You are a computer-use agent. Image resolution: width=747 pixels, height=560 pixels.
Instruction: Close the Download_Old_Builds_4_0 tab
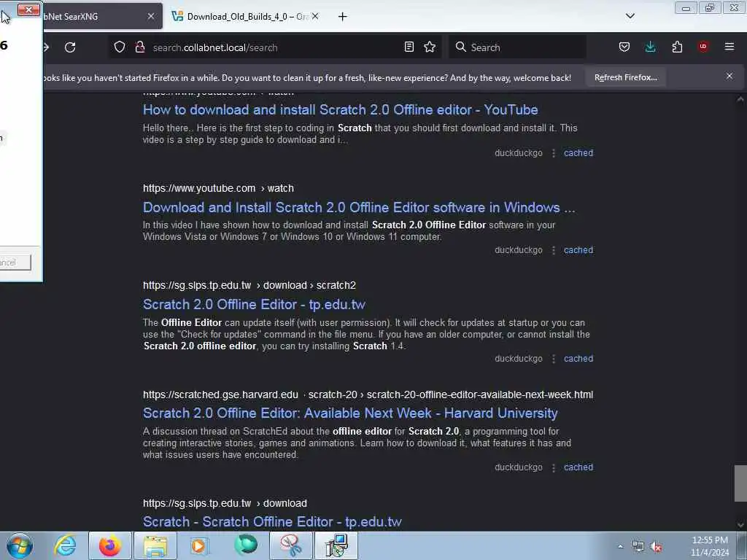315,16
